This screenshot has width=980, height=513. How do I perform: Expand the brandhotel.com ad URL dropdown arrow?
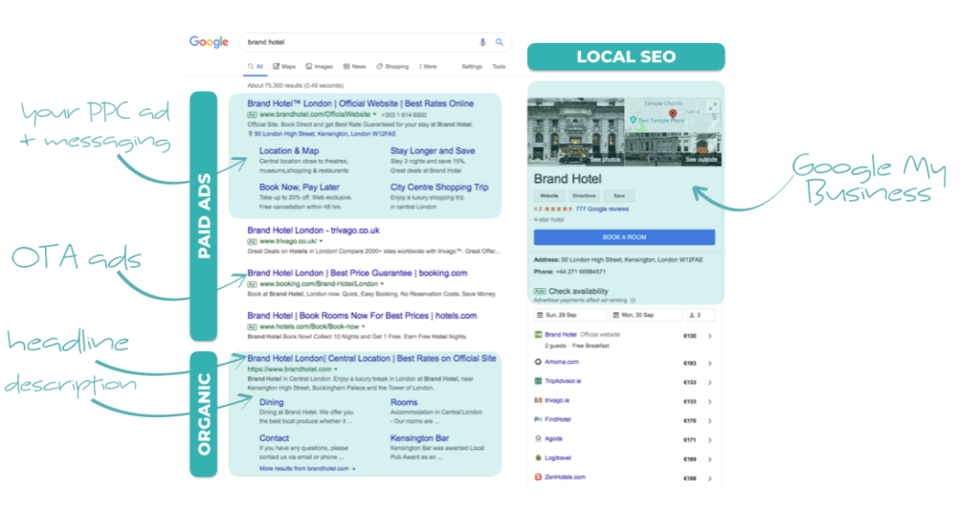click(375, 115)
